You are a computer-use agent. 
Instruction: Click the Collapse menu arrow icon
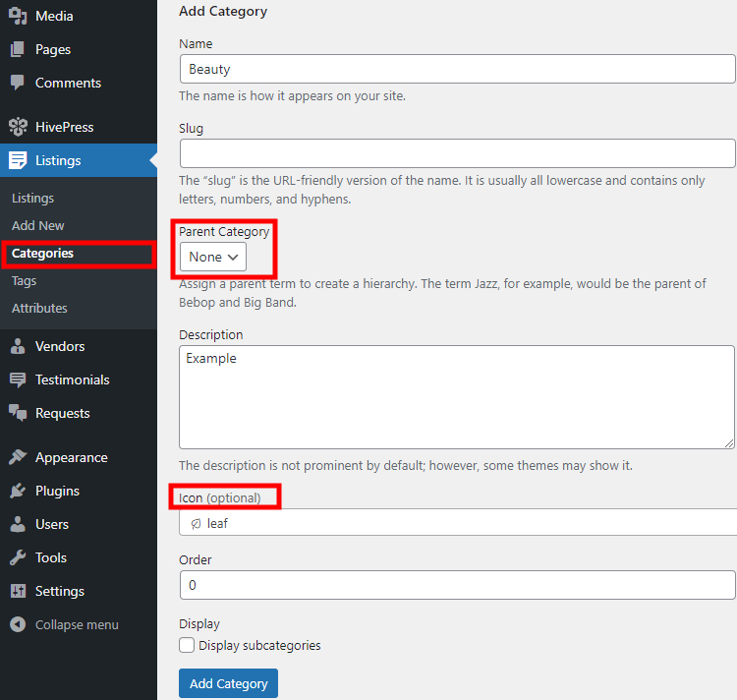18,624
